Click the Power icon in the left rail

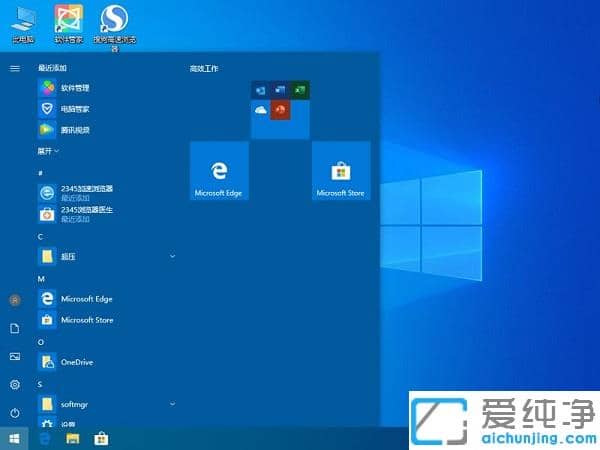[x=14, y=412]
